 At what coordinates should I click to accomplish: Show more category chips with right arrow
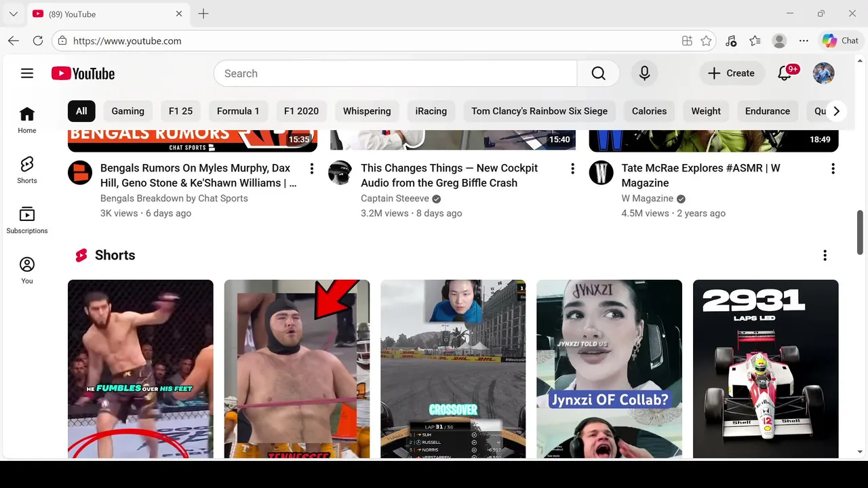coord(836,111)
